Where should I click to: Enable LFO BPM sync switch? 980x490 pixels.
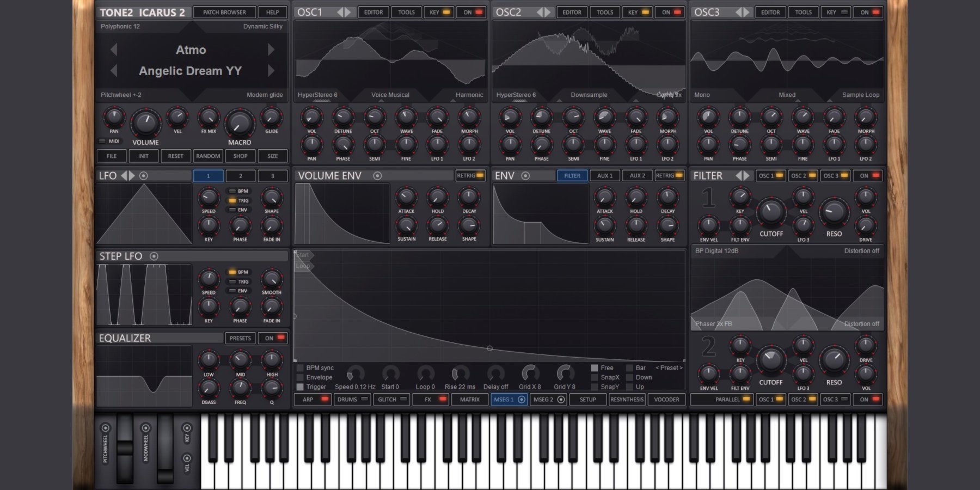click(x=232, y=191)
